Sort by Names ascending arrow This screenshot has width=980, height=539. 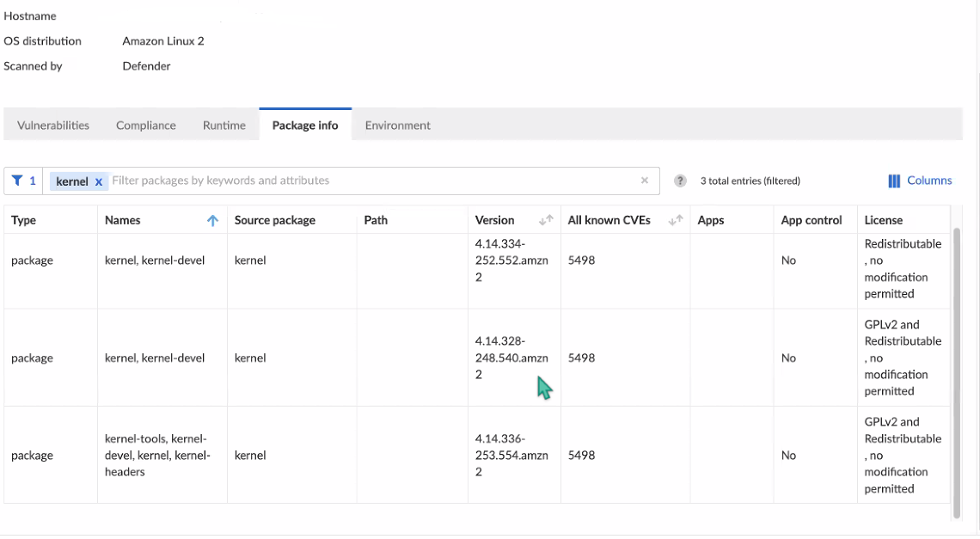tap(212, 220)
